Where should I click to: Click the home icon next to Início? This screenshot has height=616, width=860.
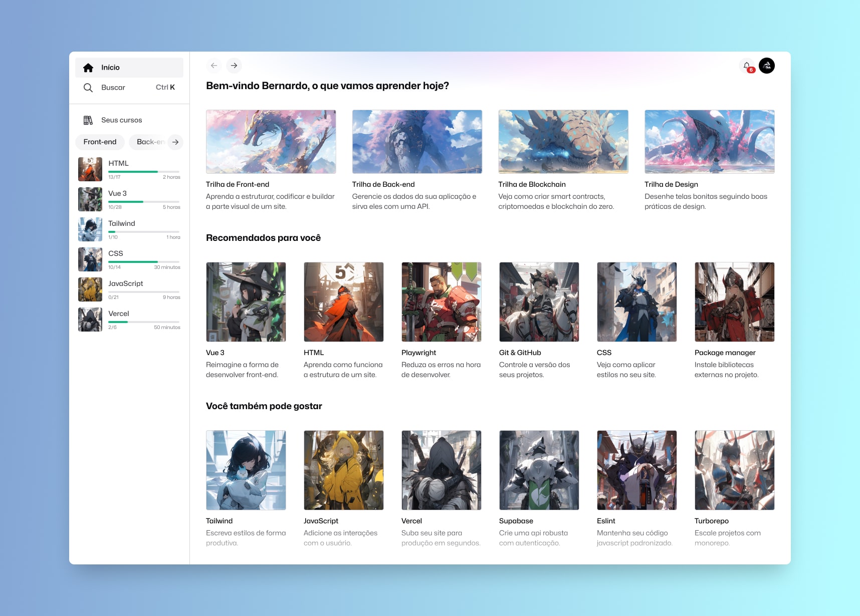coord(88,68)
